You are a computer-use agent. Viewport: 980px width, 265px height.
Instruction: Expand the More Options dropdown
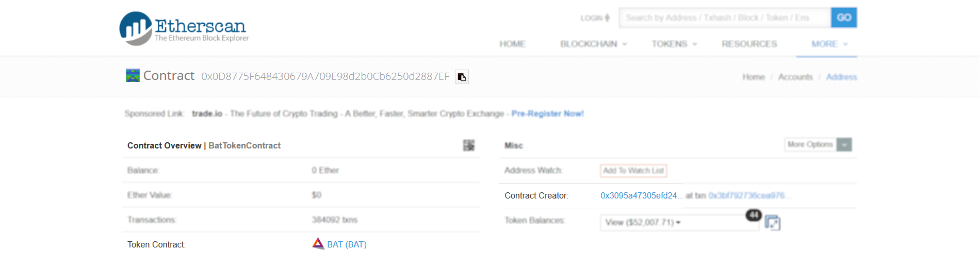(x=844, y=145)
